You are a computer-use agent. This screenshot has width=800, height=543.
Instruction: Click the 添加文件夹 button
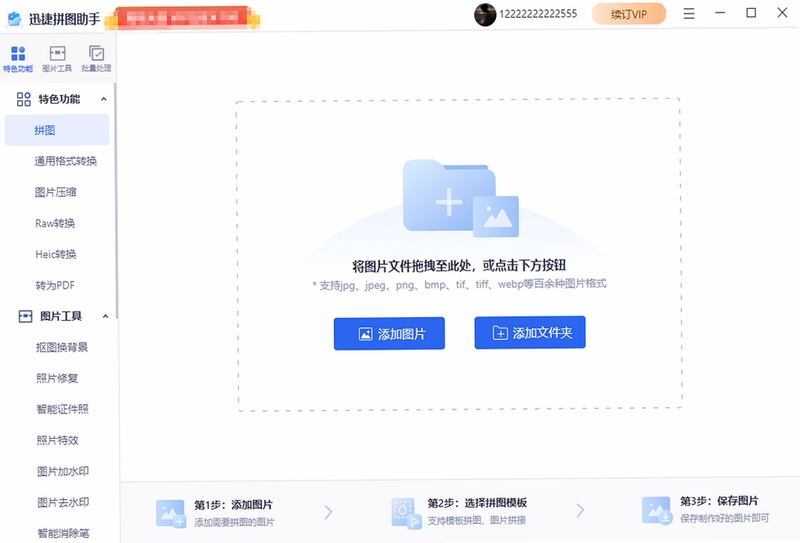click(x=530, y=333)
